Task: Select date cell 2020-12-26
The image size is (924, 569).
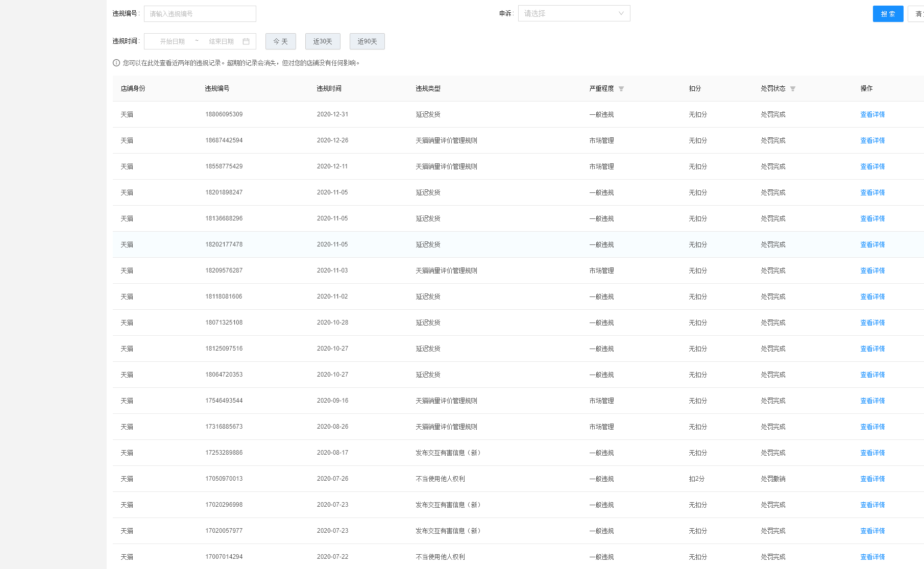Action: click(x=332, y=140)
